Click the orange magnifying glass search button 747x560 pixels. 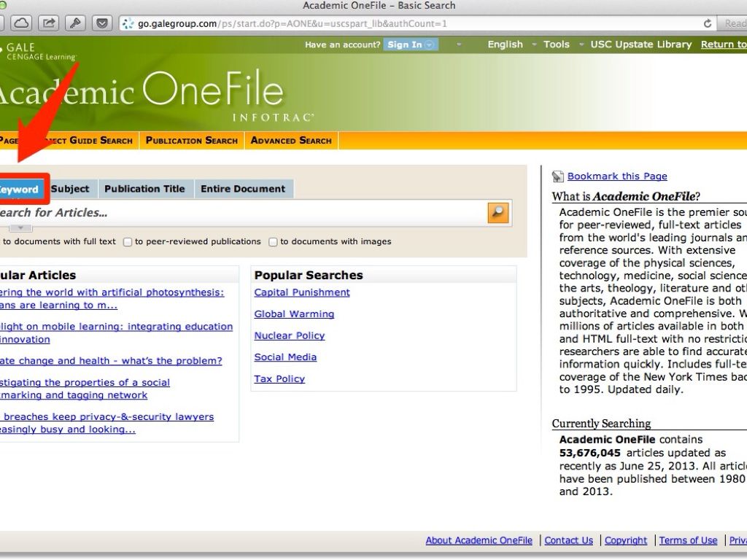click(498, 212)
